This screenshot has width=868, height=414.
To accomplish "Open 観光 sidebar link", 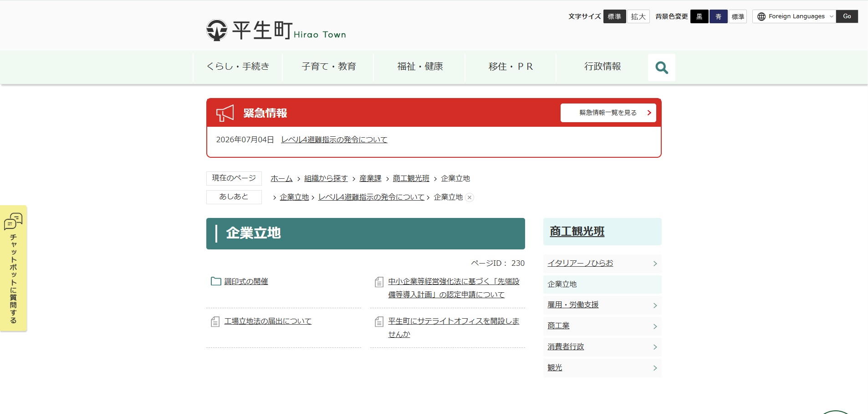I will [555, 367].
